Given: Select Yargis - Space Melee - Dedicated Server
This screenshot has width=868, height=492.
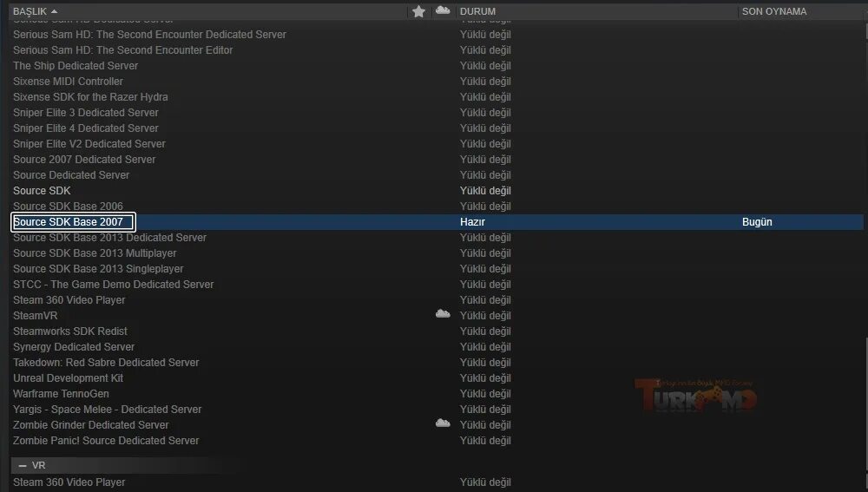Looking at the screenshot, I should pyautogui.click(x=108, y=410).
